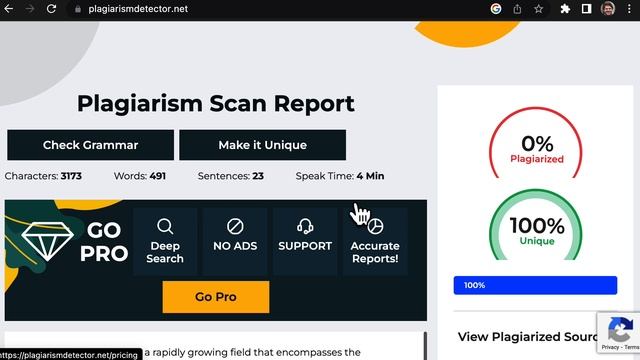The image size is (640, 360).
Task: Reload the plagiarismdetector.net page
Action: [51, 9]
